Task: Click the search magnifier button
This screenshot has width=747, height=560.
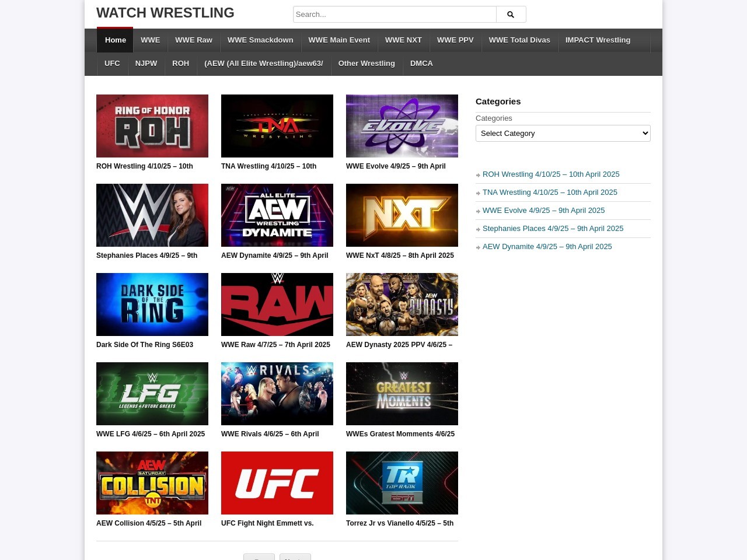Action: pos(511,15)
